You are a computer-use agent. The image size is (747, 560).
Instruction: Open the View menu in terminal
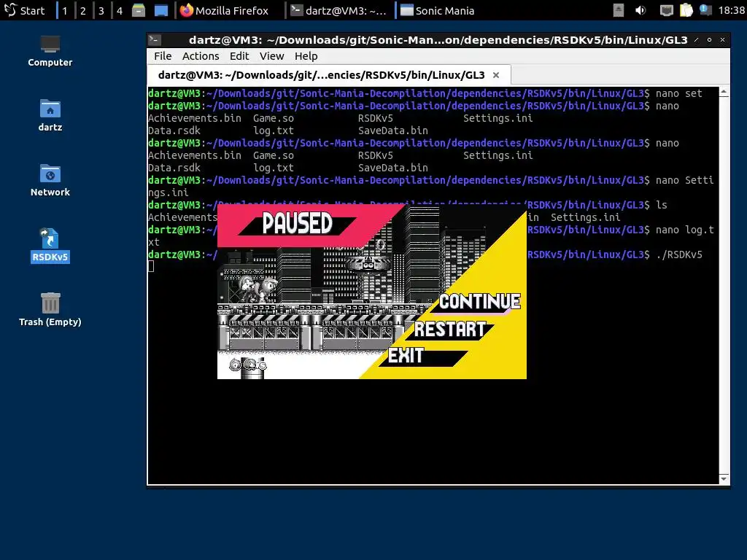pyautogui.click(x=271, y=56)
